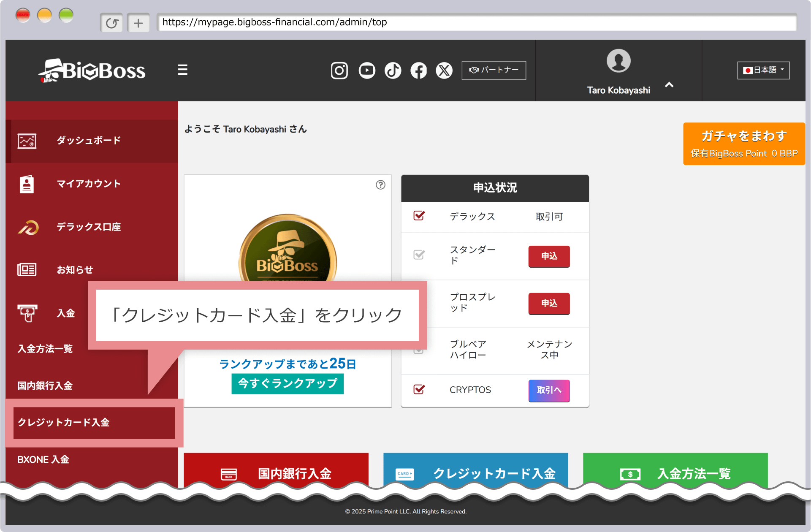Click the TikTok icon in header
The image size is (811, 532).
tap(393, 71)
